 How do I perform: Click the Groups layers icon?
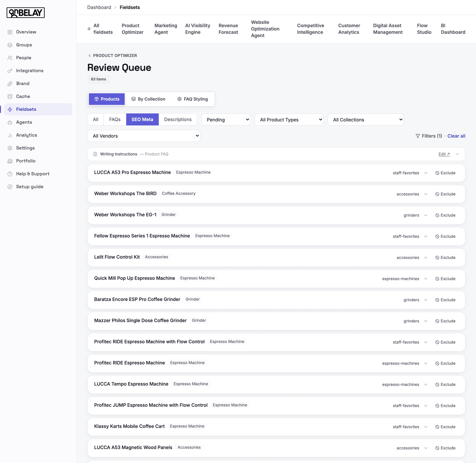click(x=10, y=45)
